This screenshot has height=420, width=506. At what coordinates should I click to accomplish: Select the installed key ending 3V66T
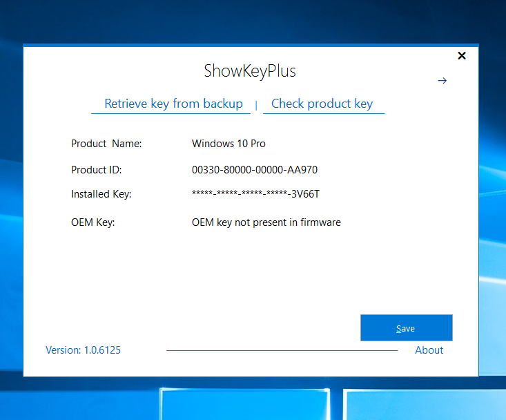(255, 193)
